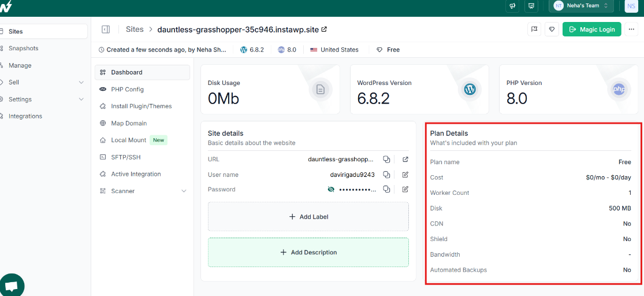Viewport: 644px width, 296px height.
Task: Open the three-dots more options menu
Action: 631,29
